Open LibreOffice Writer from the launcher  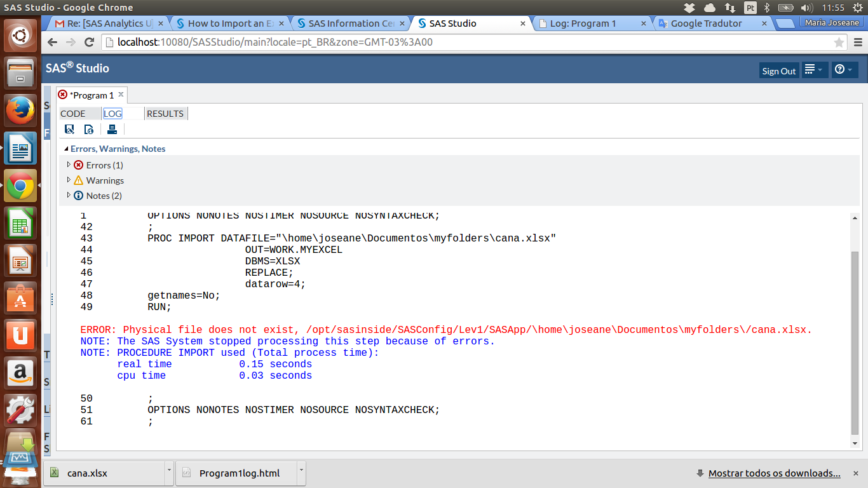(x=21, y=148)
